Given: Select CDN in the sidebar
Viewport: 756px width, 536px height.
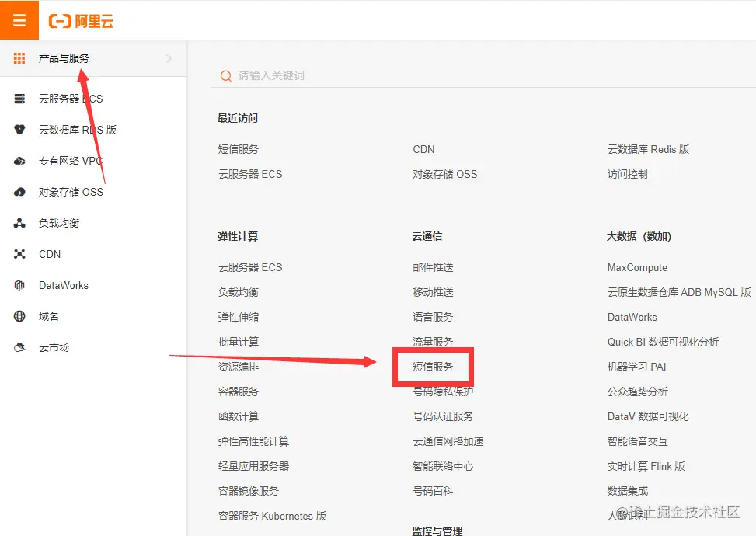Looking at the screenshot, I should [x=50, y=254].
